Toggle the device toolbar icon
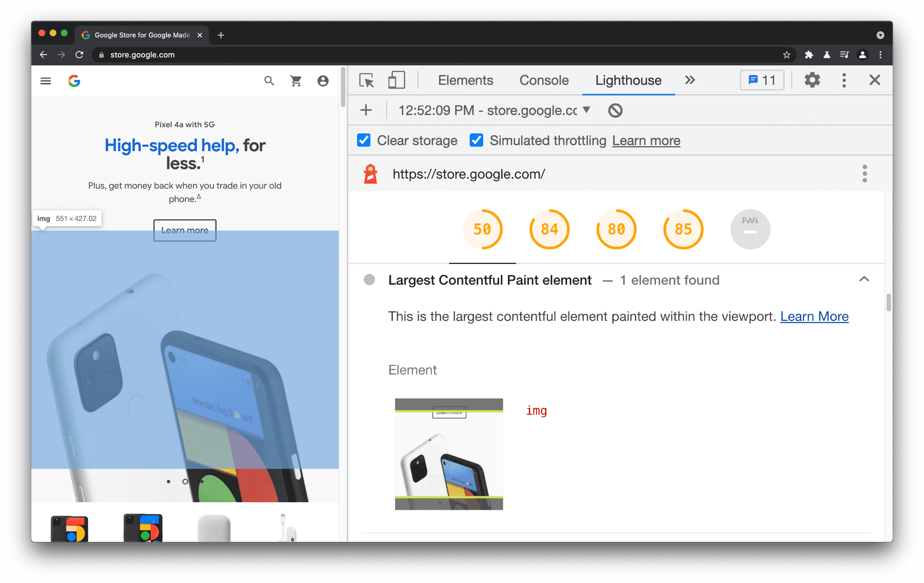924x583 pixels. pyautogui.click(x=396, y=80)
